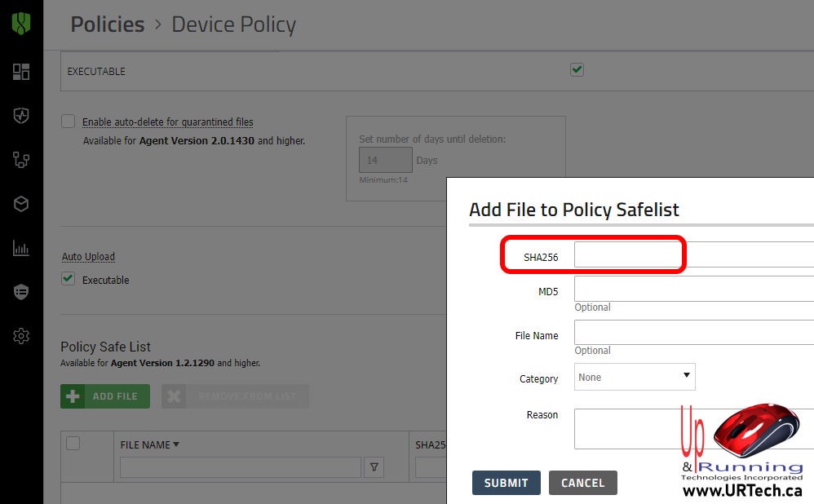
Task: Toggle the Auto Upload Executable checkbox
Action: [x=69, y=279]
